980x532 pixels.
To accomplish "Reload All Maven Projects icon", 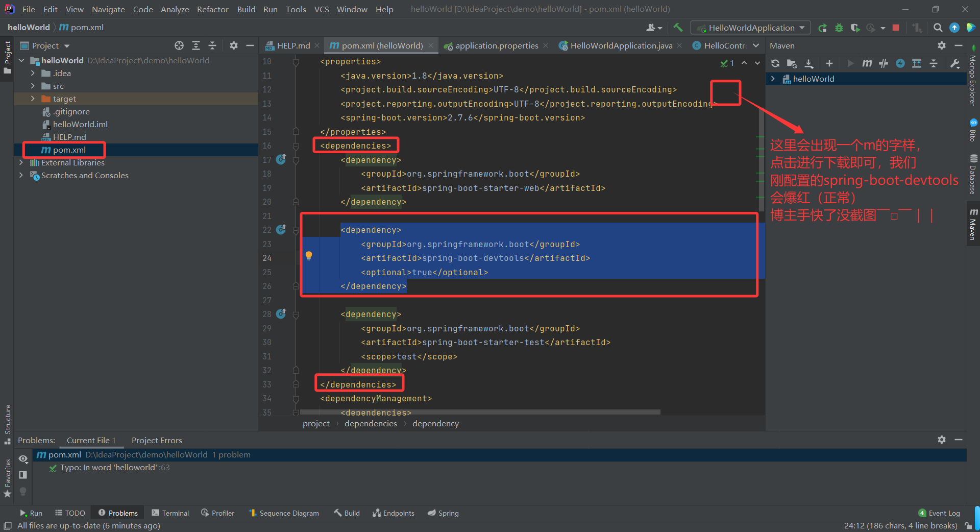I will [775, 63].
